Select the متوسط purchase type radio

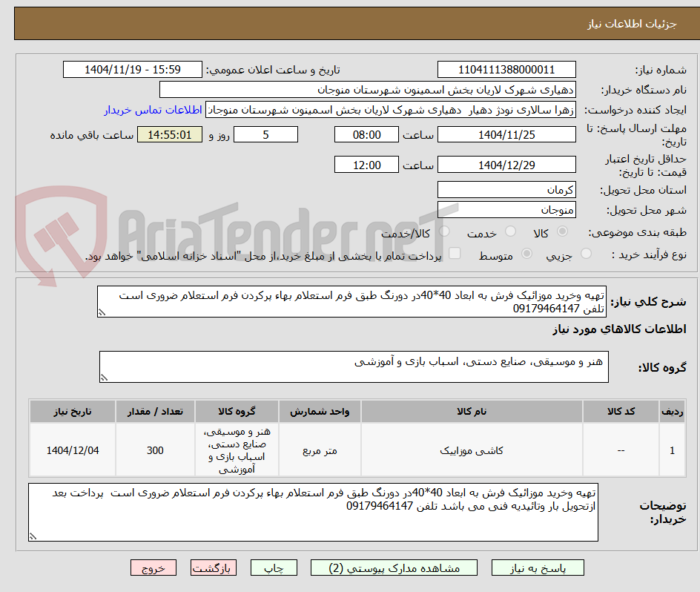[526, 253]
